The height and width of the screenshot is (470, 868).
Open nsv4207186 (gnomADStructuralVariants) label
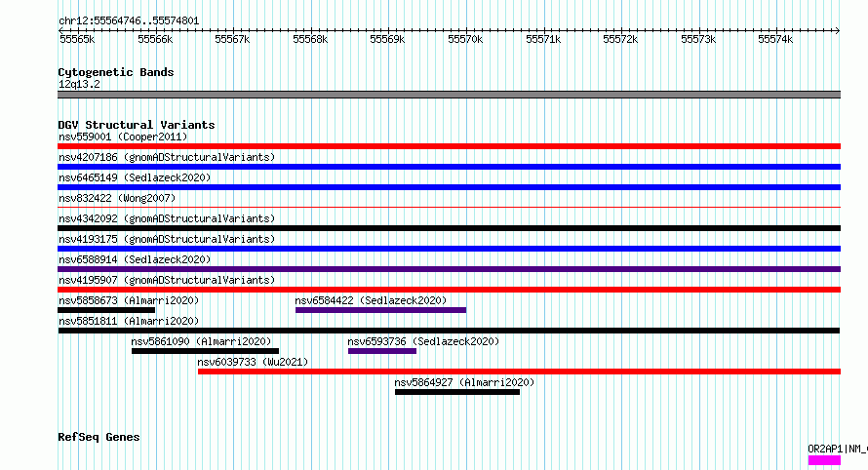(167, 157)
